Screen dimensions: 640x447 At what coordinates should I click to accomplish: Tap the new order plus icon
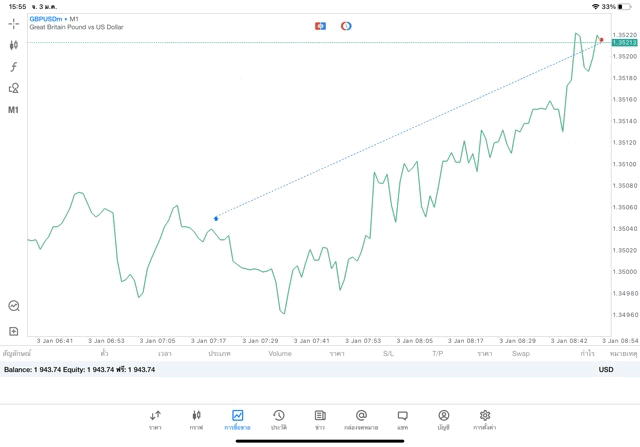14,331
